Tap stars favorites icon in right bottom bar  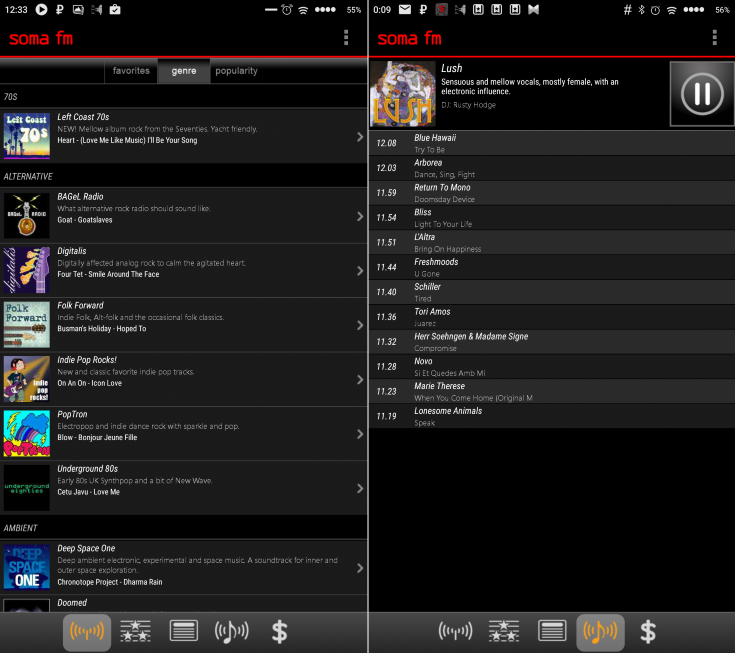click(504, 631)
